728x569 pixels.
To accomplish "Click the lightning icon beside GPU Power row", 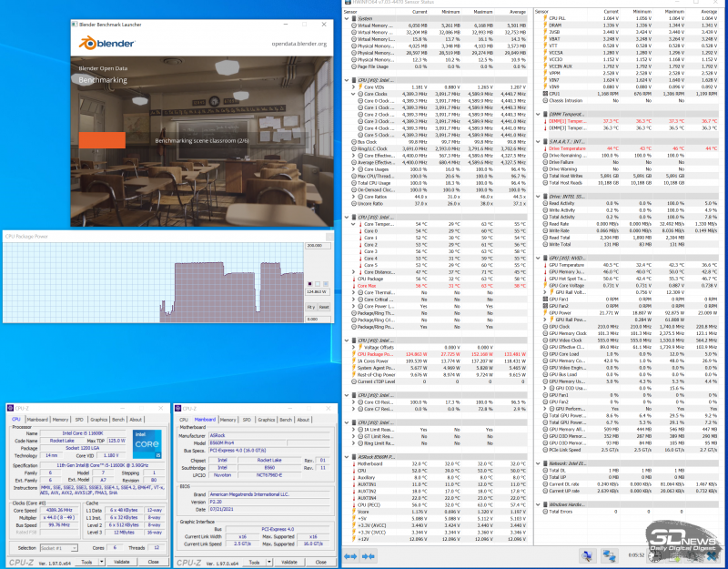I will pos(545,313).
